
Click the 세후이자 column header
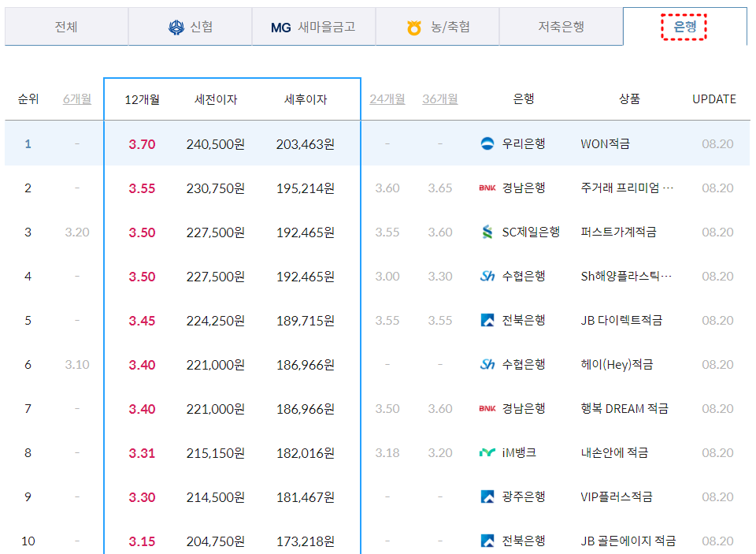coord(306,99)
